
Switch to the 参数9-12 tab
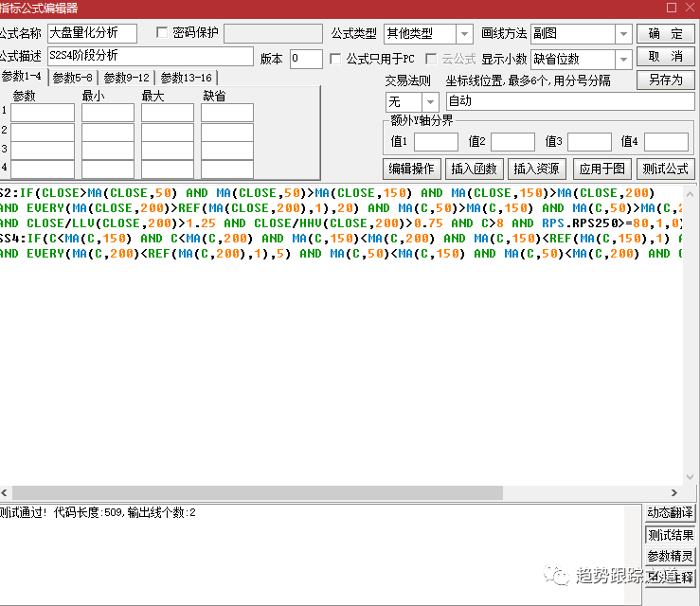click(x=127, y=78)
